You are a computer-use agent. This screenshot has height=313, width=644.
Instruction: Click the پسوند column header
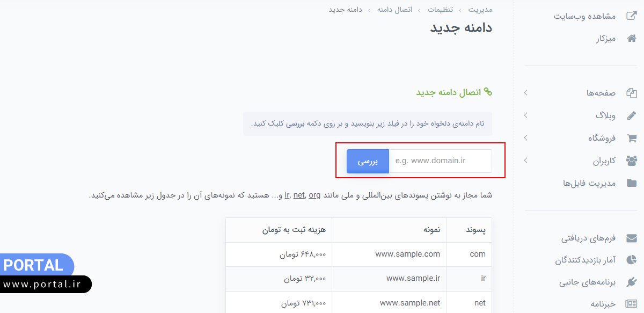point(469,230)
